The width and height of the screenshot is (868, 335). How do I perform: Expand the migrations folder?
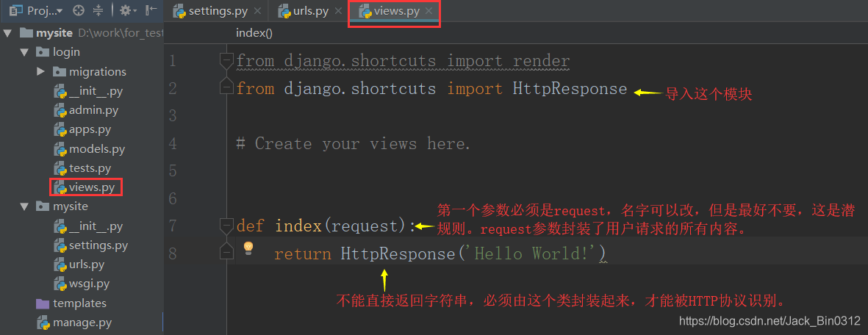tap(40, 71)
